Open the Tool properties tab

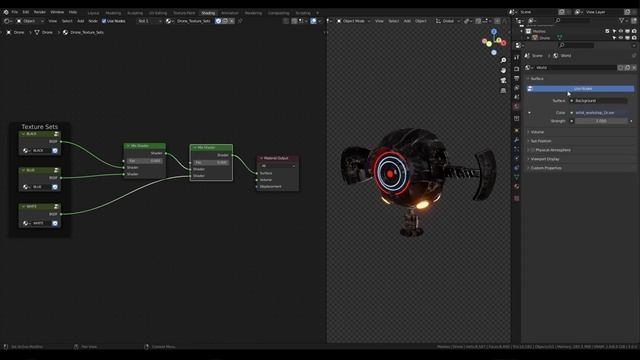coord(517,58)
